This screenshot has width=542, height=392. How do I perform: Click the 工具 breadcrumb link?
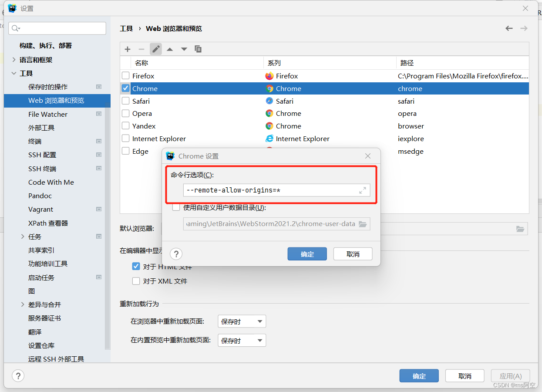click(126, 28)
